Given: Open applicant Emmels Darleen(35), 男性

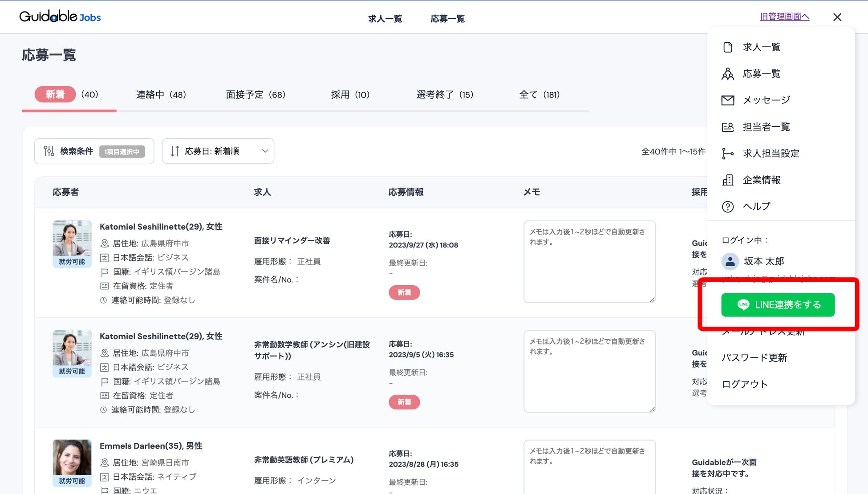Looking at the screenshot, I should tap(151, 446).
